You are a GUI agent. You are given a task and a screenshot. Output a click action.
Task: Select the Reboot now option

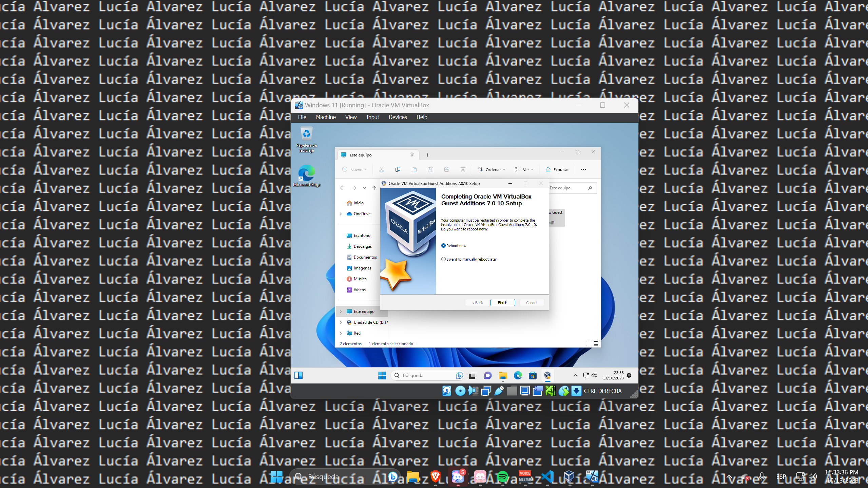443,245
